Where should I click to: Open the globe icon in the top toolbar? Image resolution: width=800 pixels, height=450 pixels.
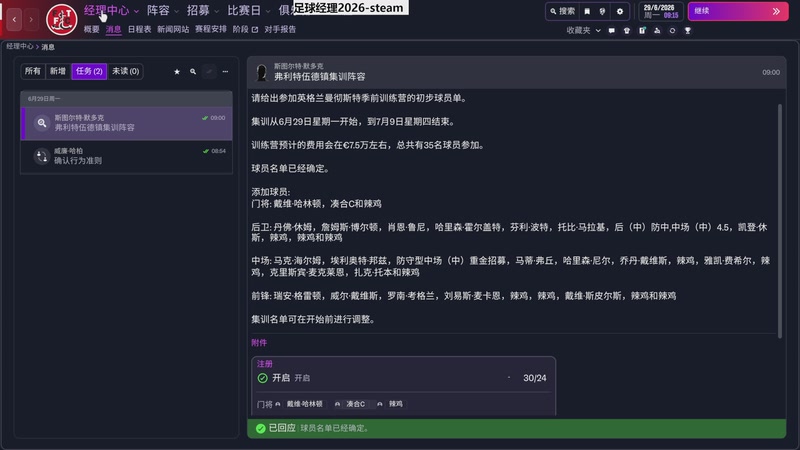point(603,11)
